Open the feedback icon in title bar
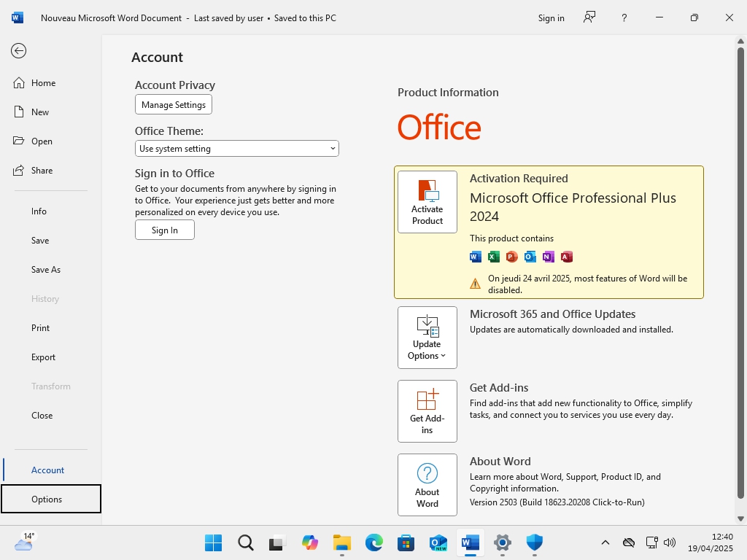 tap(589, 17)
